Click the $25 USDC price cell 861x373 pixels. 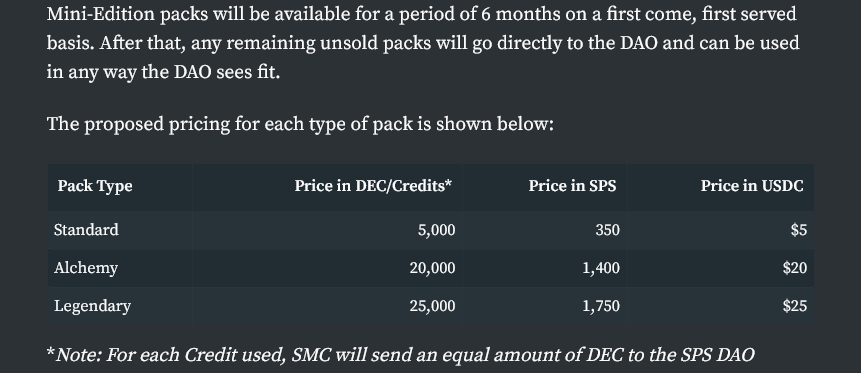[795, 306]
